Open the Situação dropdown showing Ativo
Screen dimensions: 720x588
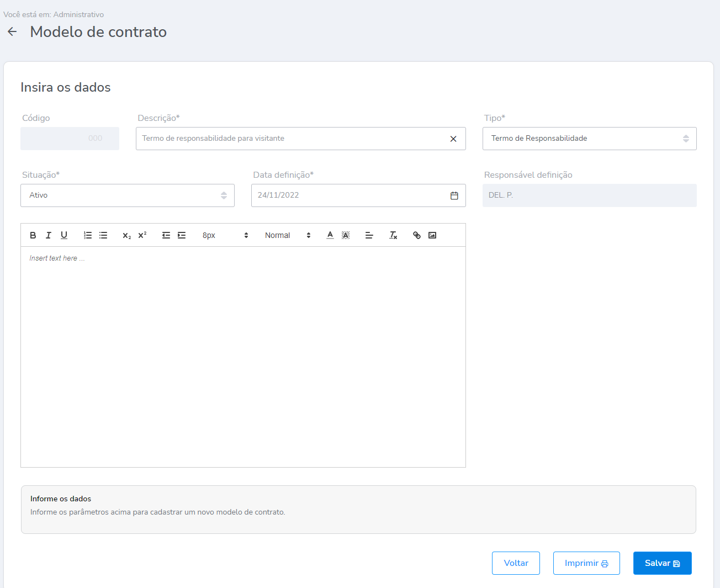[x=128, y=195]
